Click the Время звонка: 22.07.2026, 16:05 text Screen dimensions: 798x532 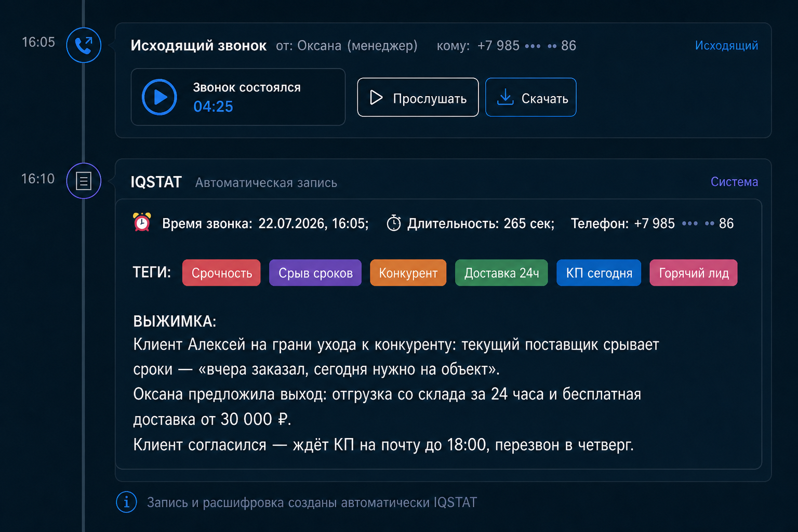pos(265,223)
